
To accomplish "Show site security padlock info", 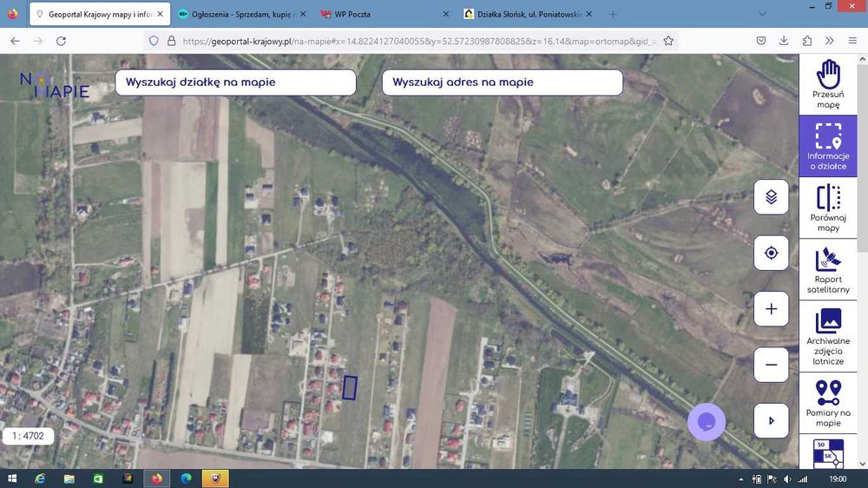I will [x=171, y=41].
